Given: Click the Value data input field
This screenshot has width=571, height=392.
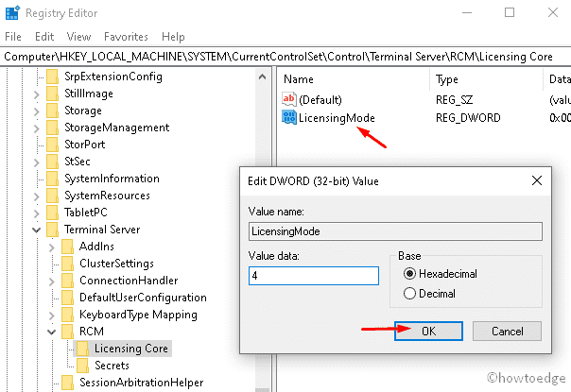Looking at the screenshot, I should tap(313, 276).
